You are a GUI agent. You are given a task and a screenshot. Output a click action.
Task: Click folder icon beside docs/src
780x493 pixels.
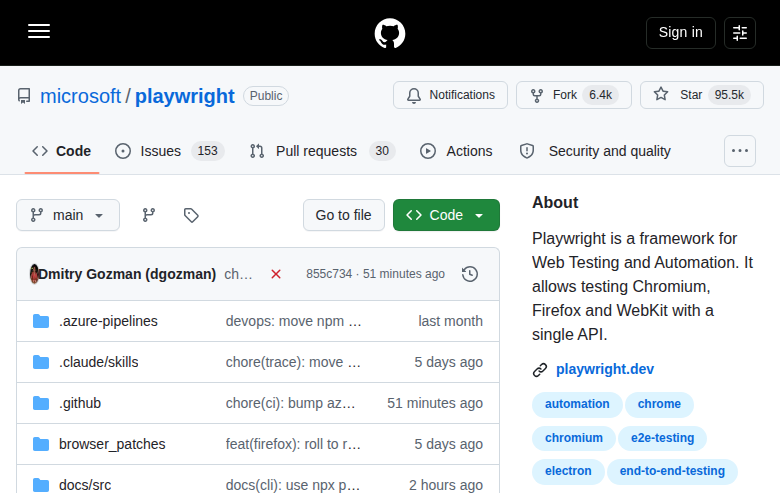(41, 485)
